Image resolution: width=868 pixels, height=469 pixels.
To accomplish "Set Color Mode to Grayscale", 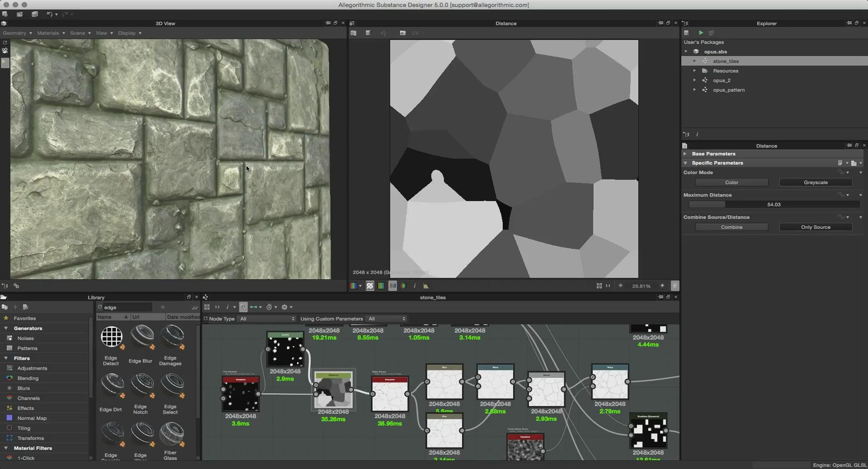I will [815, 182].
